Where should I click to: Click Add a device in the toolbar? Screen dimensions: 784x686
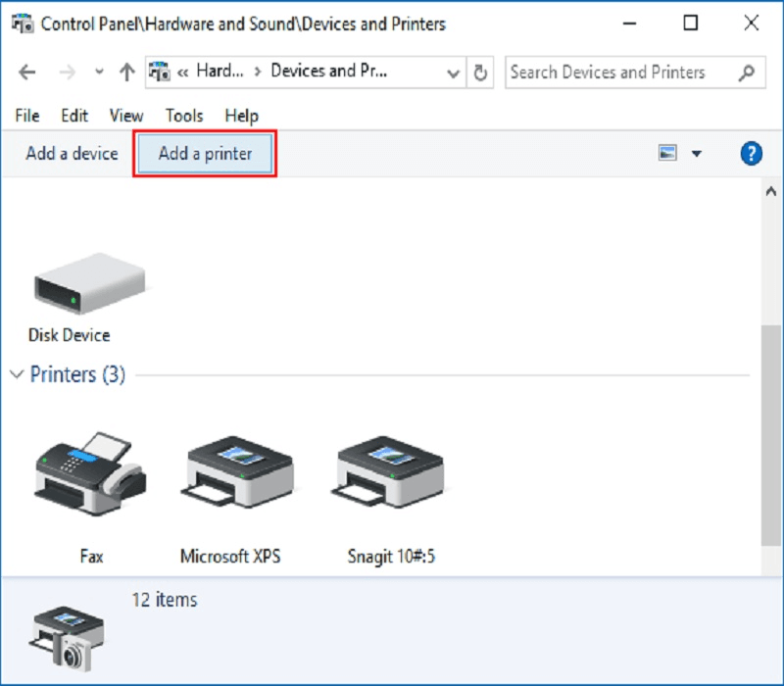[72, 154]
